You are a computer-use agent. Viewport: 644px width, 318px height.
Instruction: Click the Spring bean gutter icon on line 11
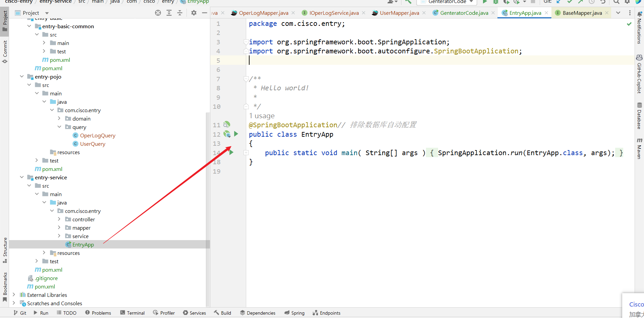point(227,125)
